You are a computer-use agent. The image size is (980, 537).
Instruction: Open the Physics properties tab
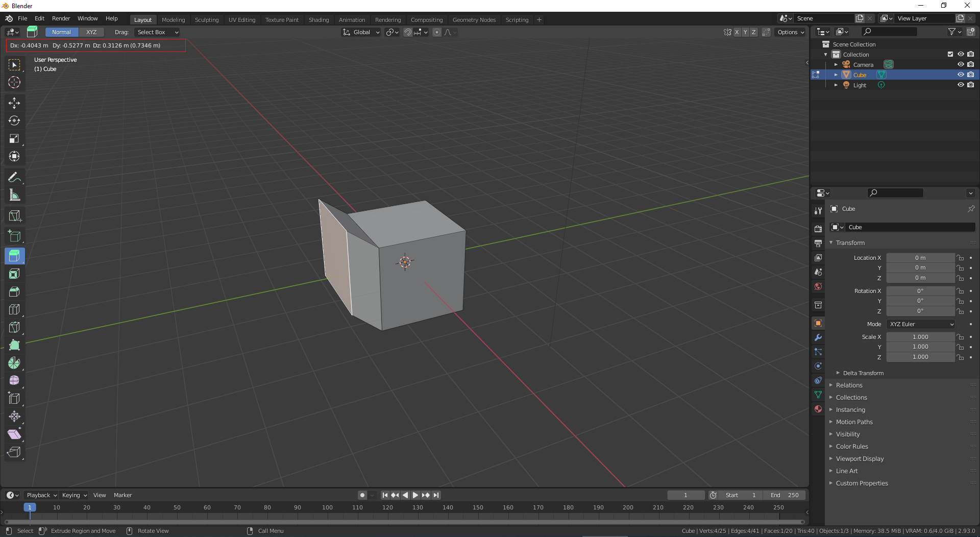818,366
